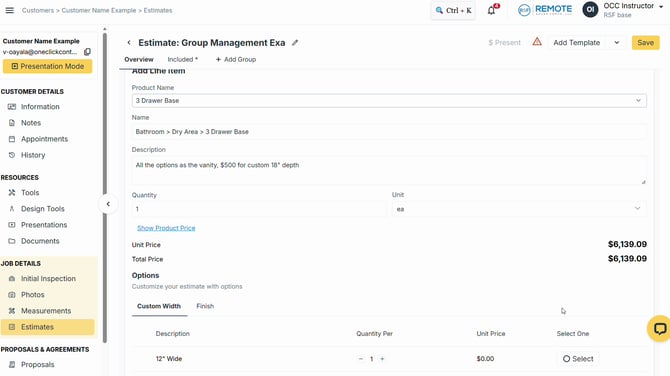The width and height of the screenshot is (670, 376).
Task: Click the Notes document icon
Action: pyautogui.click(x=12, y=123)
